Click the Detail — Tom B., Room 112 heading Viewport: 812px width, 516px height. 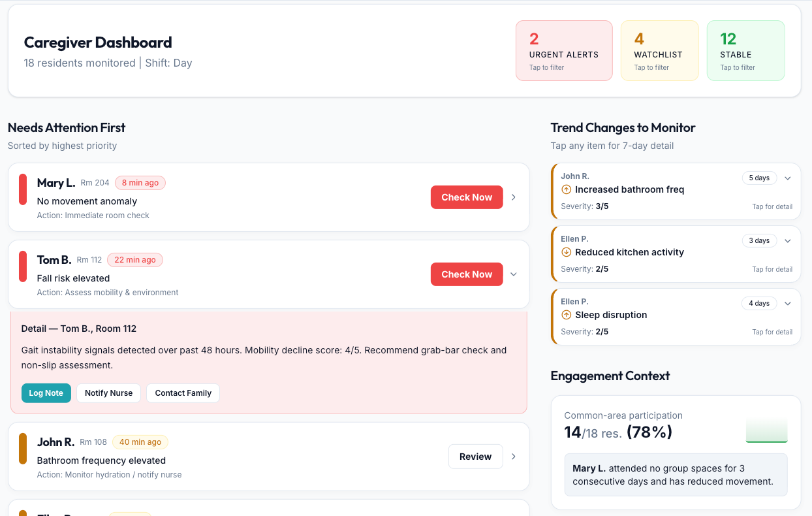pyautogui.click(x=79, y=329)
